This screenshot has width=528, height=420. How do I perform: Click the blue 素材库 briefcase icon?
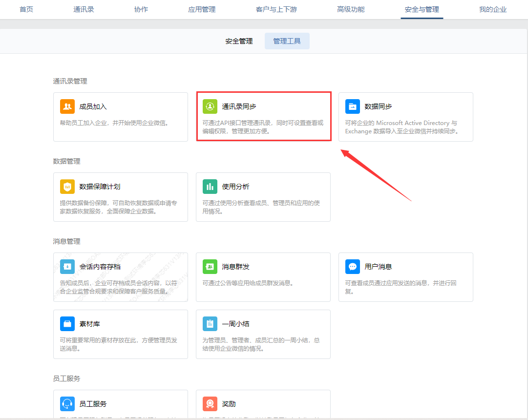(67, 324)
